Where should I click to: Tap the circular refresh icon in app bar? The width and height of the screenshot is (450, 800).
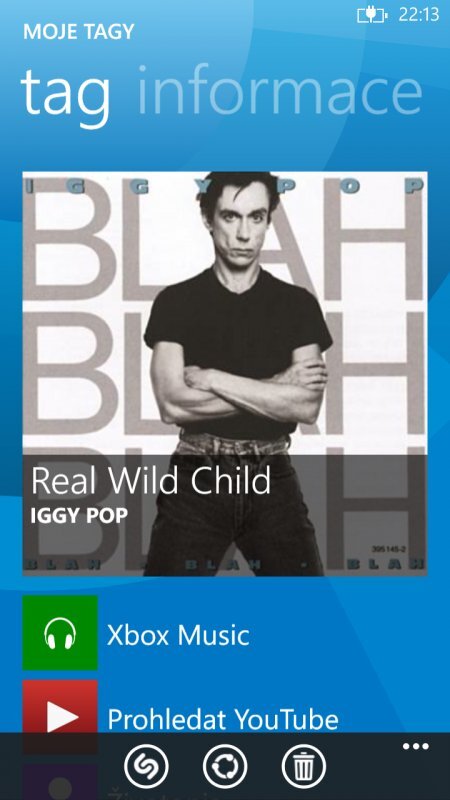pyautogui.click(x=225, y=766)
